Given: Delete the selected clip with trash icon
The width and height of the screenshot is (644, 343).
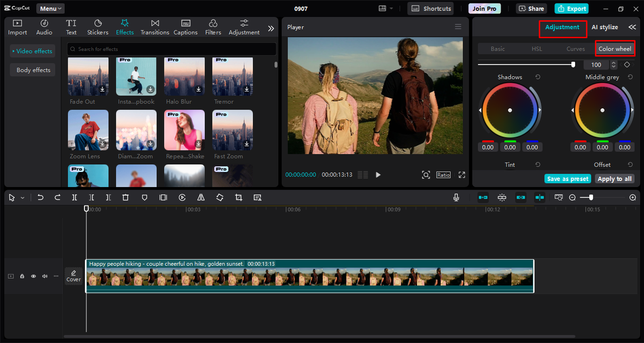Looking at the screenshot, I should click(126, 198).
